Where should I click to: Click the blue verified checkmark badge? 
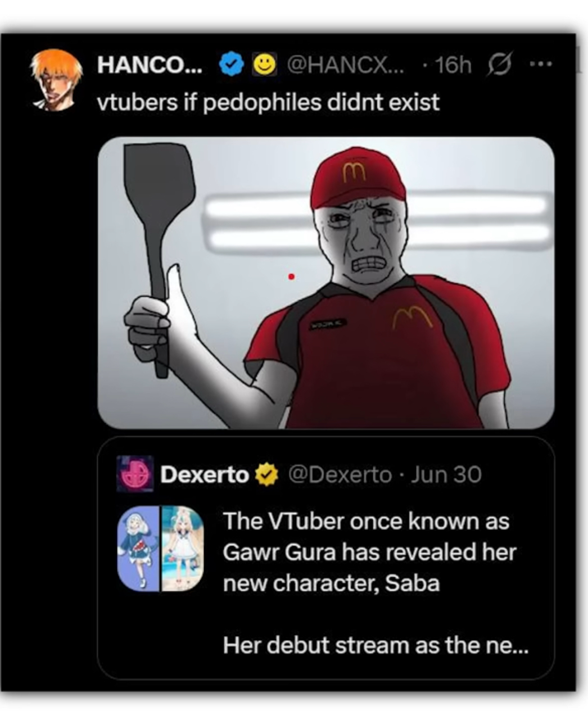tap(229, 65)
